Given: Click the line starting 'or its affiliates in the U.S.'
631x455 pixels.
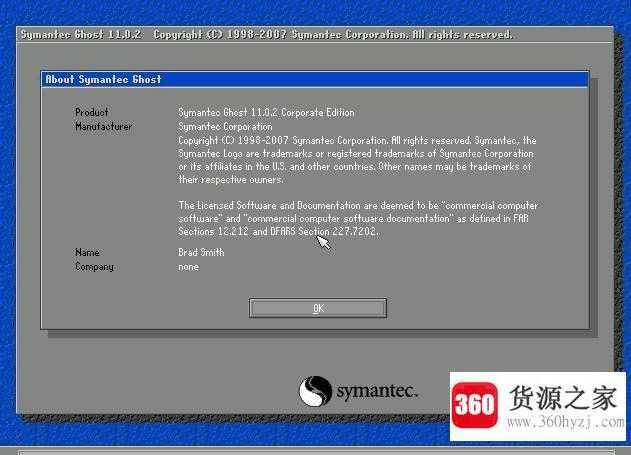Looking at the screenshot, I should [x=355, y=166].
